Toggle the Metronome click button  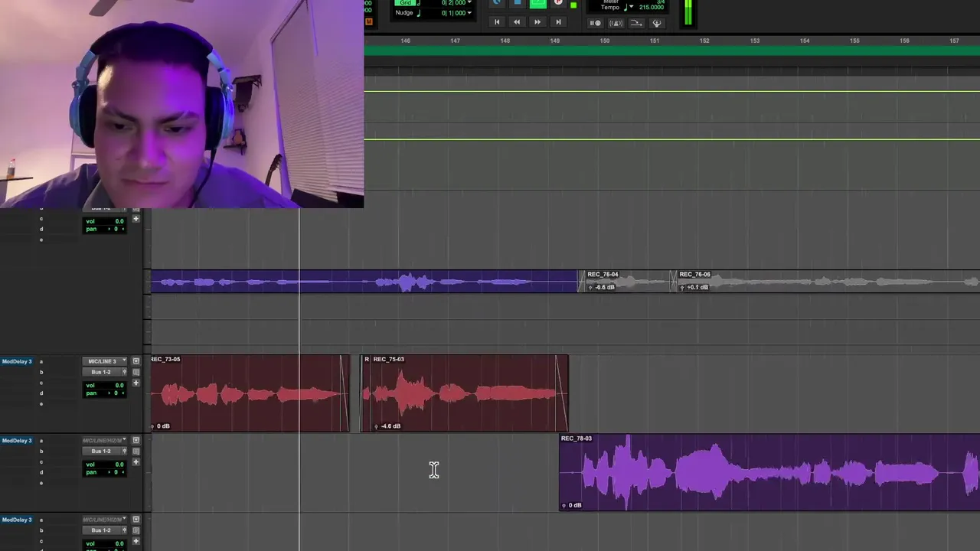click(x=616, y=23)
